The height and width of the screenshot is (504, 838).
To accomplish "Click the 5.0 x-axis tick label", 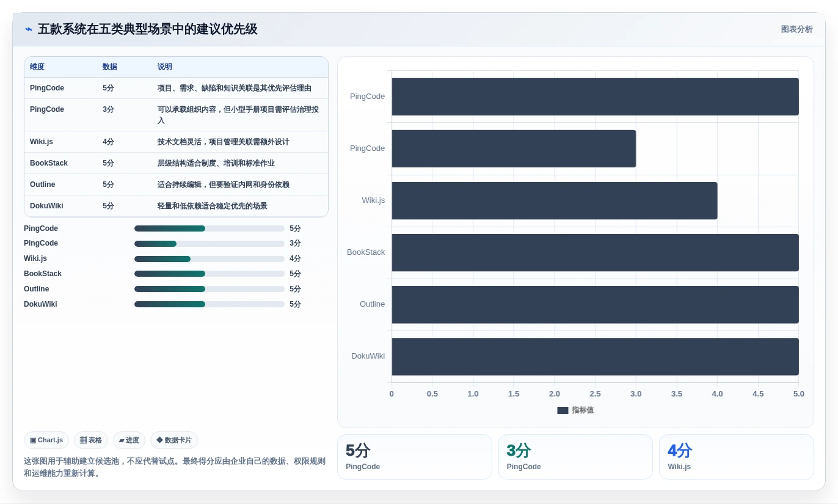I will coord(798,394).
